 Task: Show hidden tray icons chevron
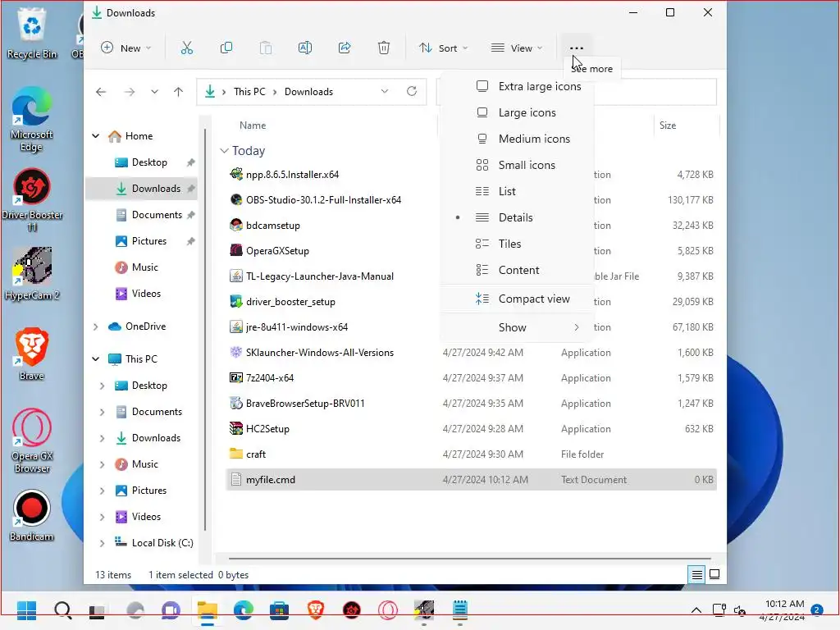[x=696, y=610]
